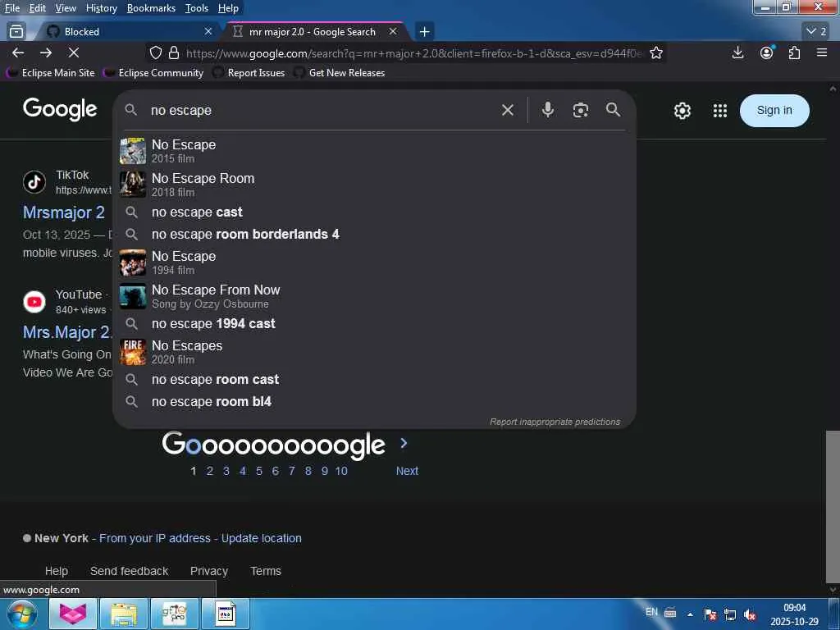Screen dimensions: 840x630
Task: Choose 'no escape cast' suggestion
Action: coord(374,212)
